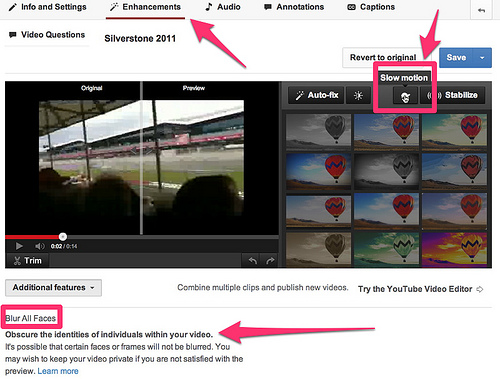Click Revert to original button

click(x=383, y=57)
